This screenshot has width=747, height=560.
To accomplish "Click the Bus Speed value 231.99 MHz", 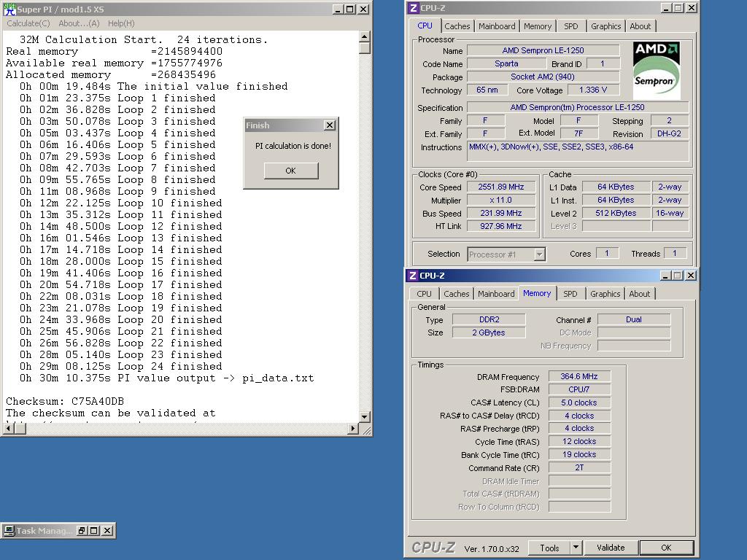I will 501,214.
